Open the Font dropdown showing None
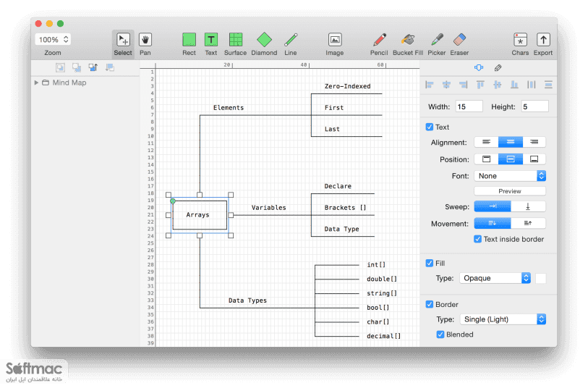588x391 pixels. pos(510,176)
